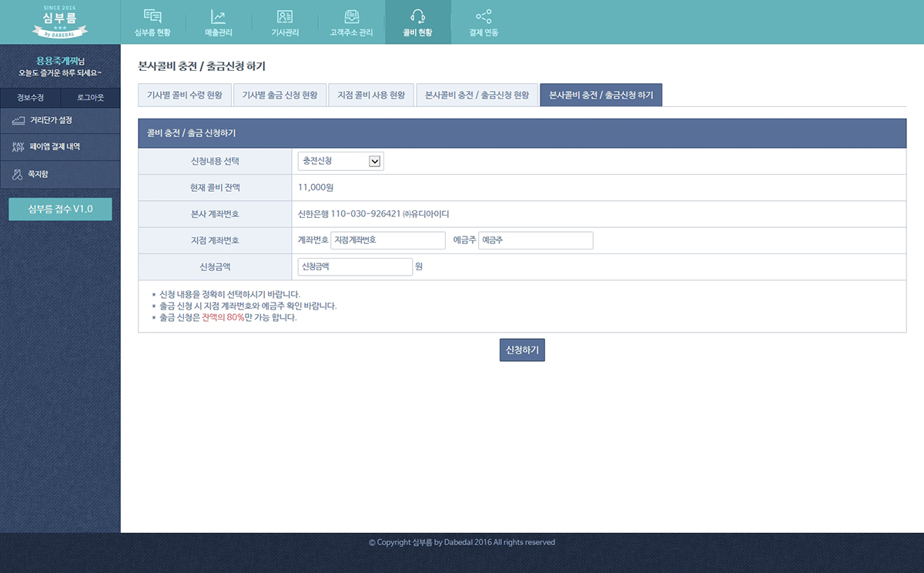924x573 pixels.
Task: Click the 지점계좌번호 input field
Action: (x=388, y=240)
